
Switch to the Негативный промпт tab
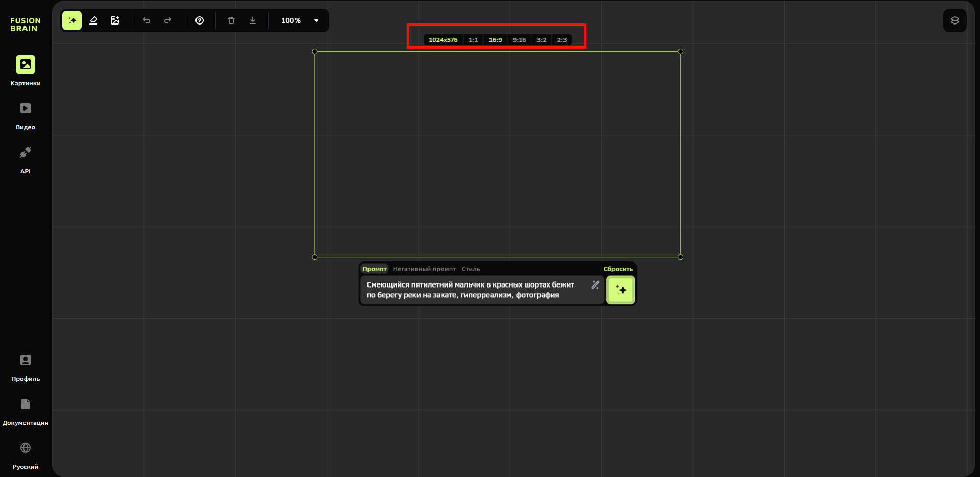pyautogui.click(x=424, y=269)
